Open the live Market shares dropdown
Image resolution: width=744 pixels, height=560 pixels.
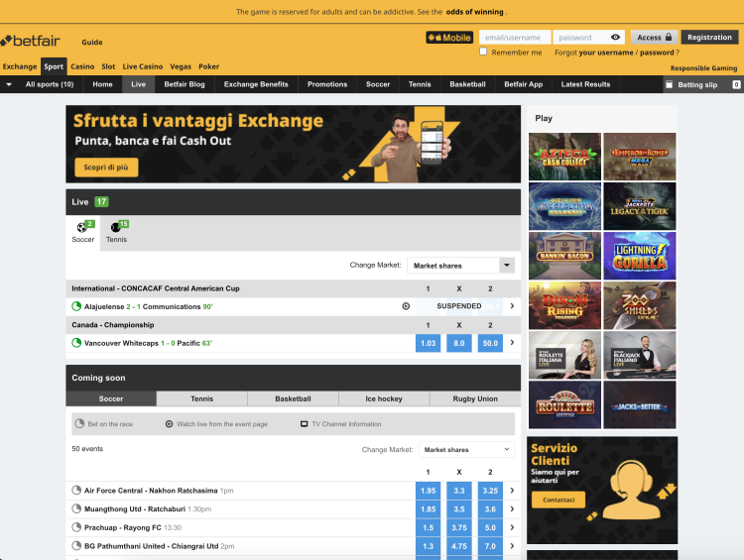click(460, 266)
